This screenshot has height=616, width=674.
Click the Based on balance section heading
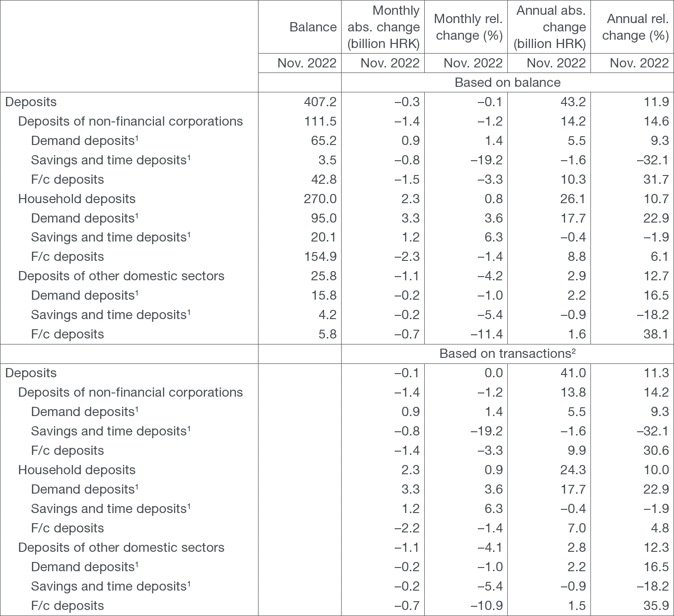point(507,83)
